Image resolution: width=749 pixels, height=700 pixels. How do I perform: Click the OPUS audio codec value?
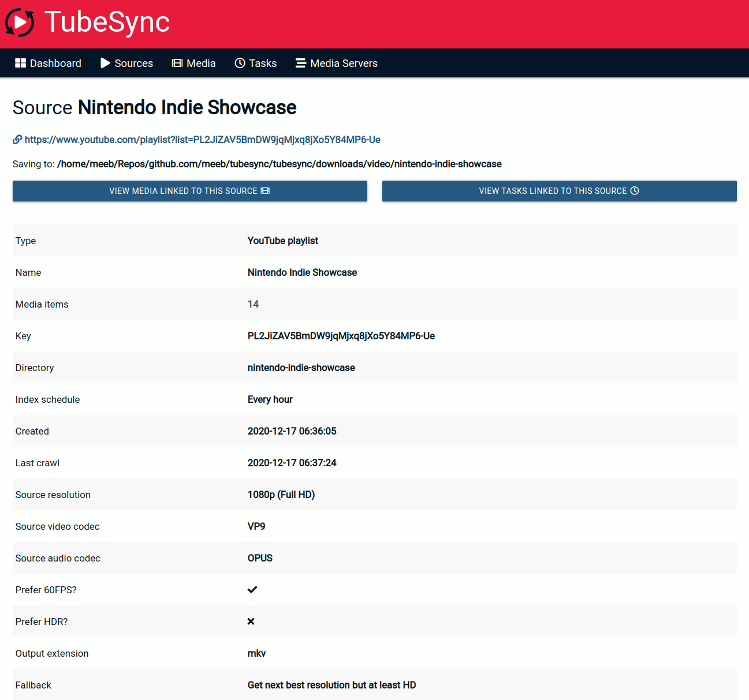pyautogui.click(x=260, y=558)
